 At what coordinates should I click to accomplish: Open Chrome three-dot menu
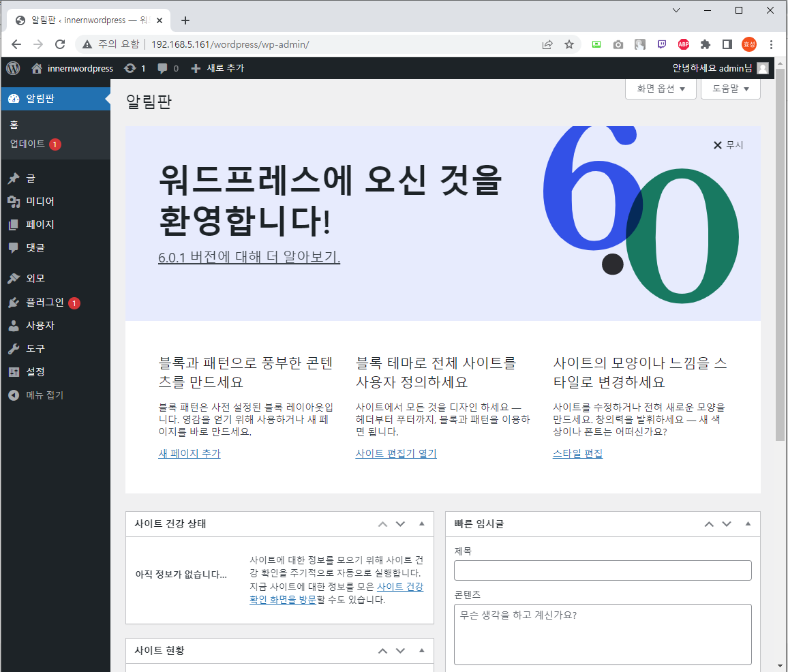coord(771,44)
